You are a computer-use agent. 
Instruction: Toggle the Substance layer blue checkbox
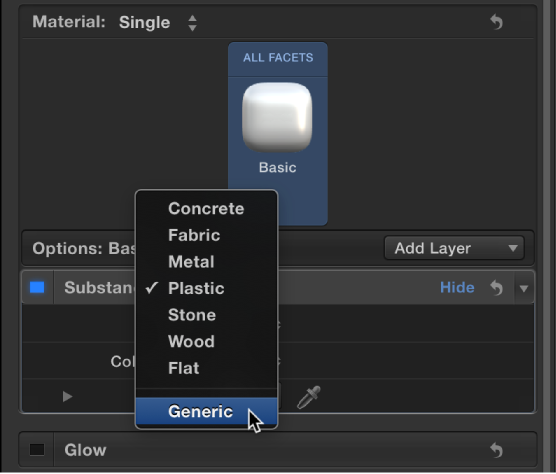[37, 288]
